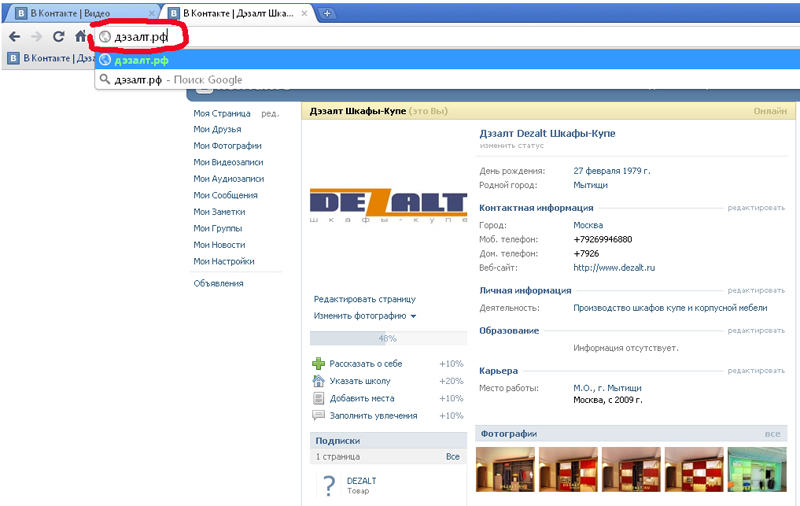Click the 48% profile completion bar
Screen dimensions: 800x506
coord(388,338)
